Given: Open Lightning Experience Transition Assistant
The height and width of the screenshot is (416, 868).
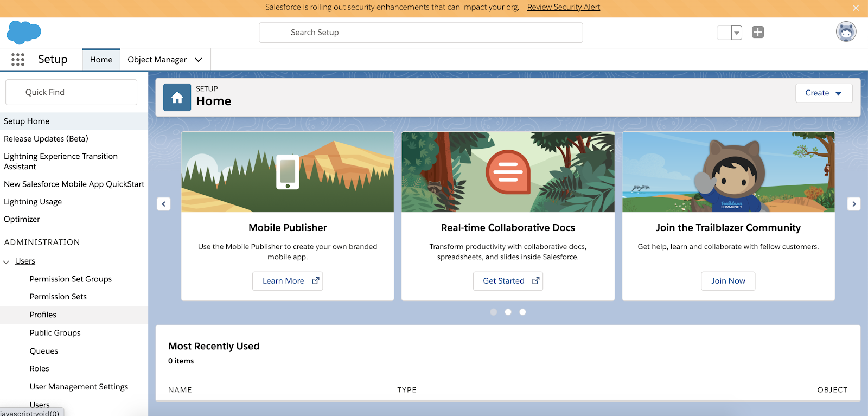Looking at the screenshot, I should 61,161.
